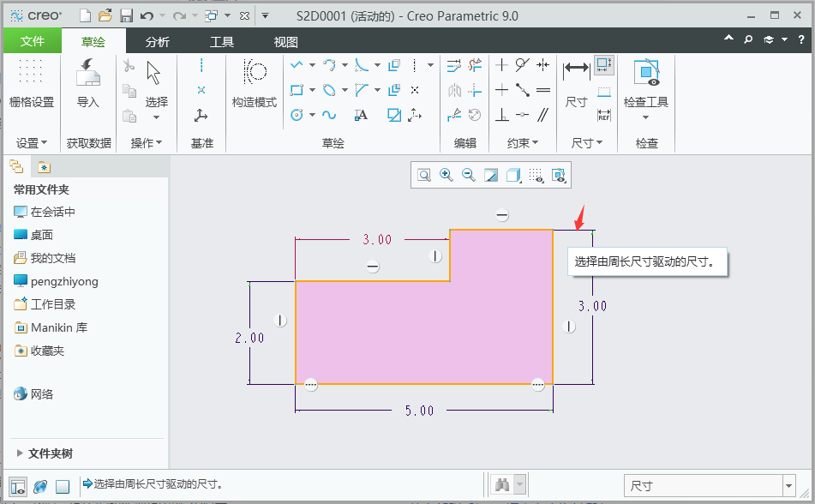Select the Delete Segment trim tool
Image resolution: width=815 pixels, height=504 pixels.
pyautogui.click(x=475, y=65)
